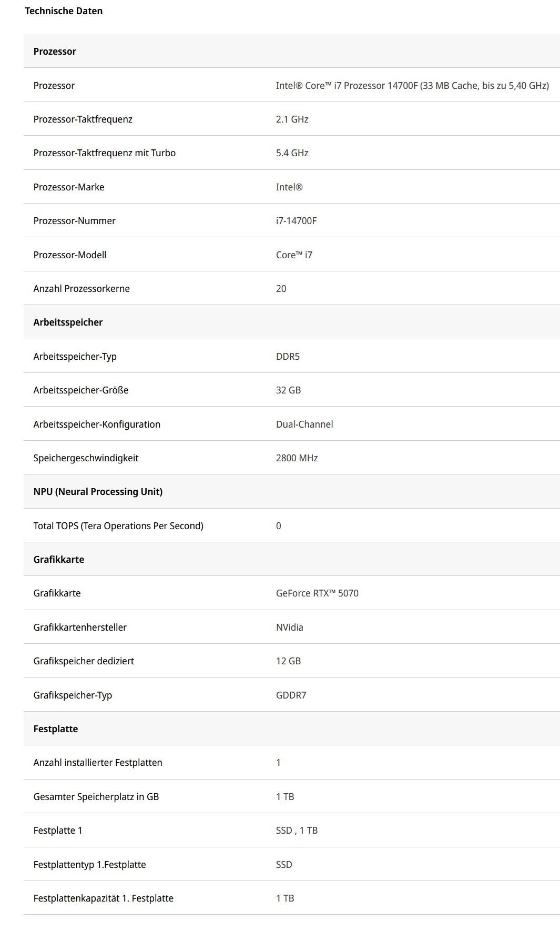This screenshot has height=931, width=560.
Task: Click the Gesamter Speicherplatz in GB label
Action: coord(96,797)
